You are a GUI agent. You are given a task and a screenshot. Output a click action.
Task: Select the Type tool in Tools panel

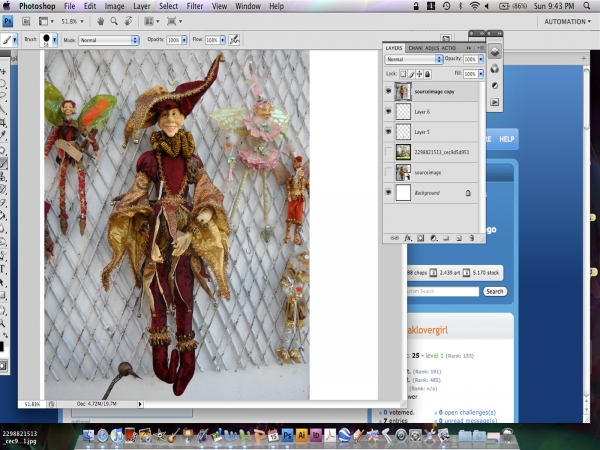pos(3,269)
